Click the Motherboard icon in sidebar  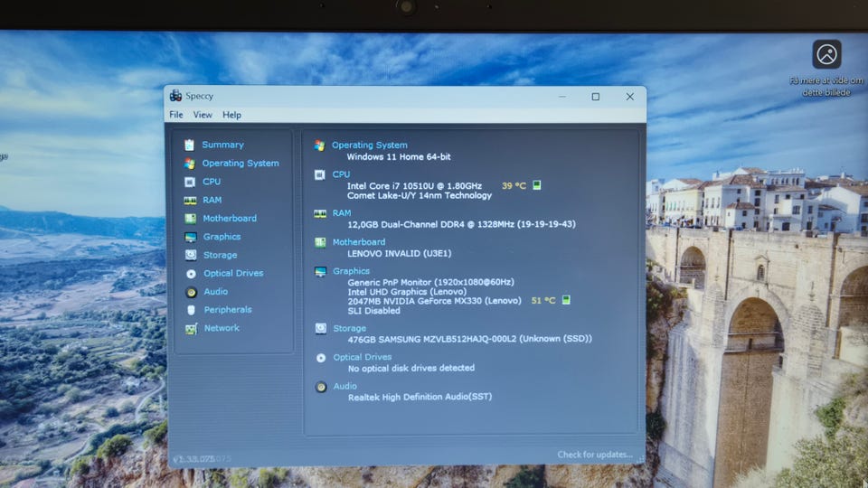point(191,219)
